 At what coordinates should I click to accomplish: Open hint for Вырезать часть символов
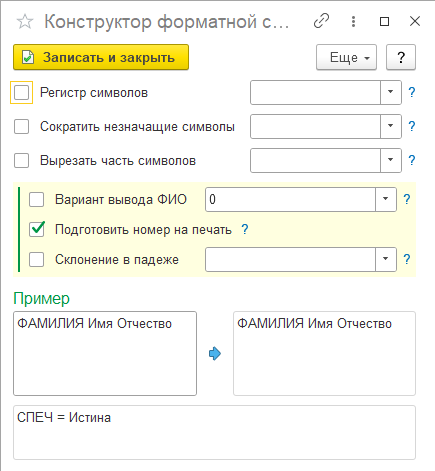pos(412,160)
